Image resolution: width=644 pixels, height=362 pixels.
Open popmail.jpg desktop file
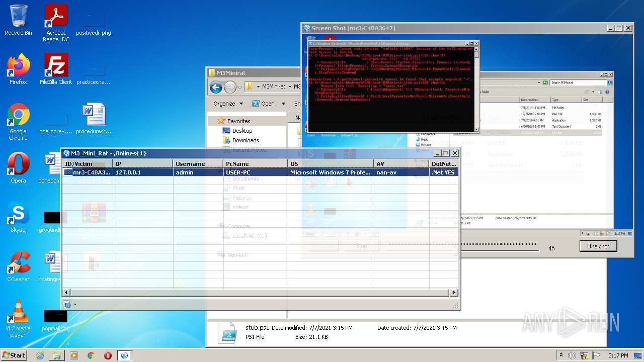pyautogui.click(x=56, y=320)
